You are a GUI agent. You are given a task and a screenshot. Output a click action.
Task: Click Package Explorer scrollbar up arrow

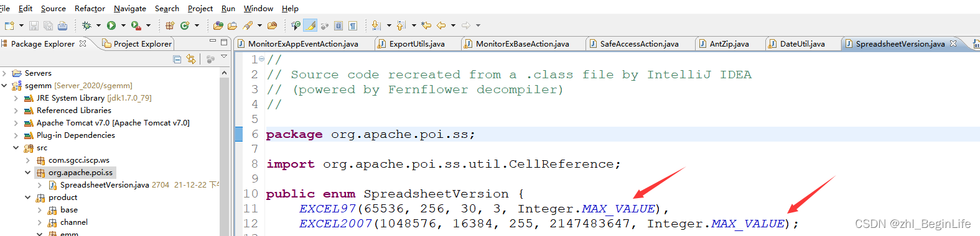coord(224,73)
